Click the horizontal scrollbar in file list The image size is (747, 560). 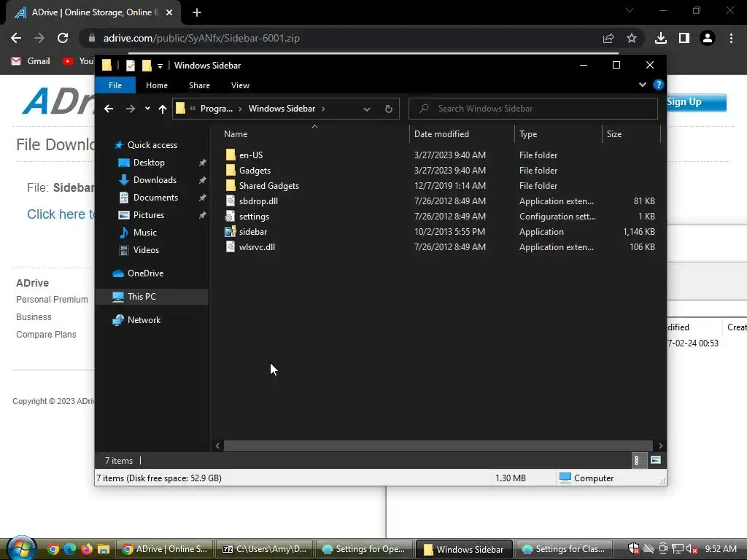click(x=438, y=446)
